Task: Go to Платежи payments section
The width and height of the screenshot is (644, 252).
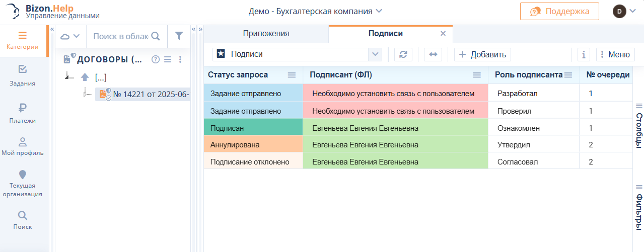Action: [x=22, y=113]
